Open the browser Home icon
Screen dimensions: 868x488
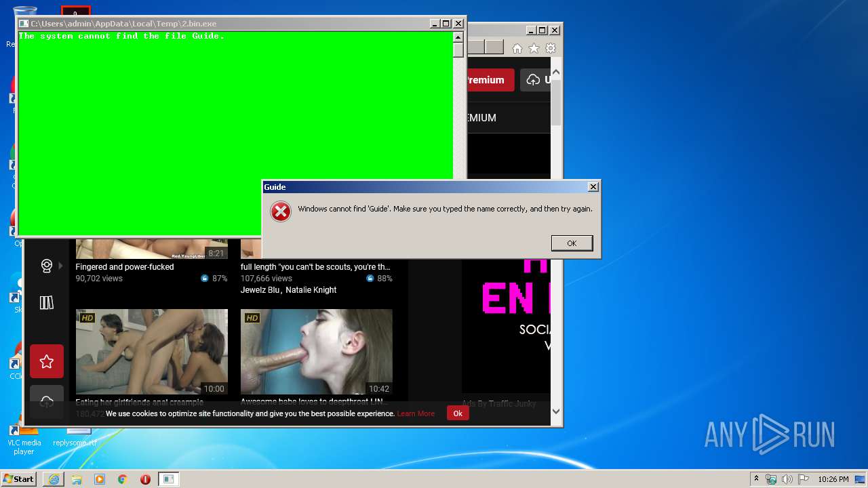517,48
